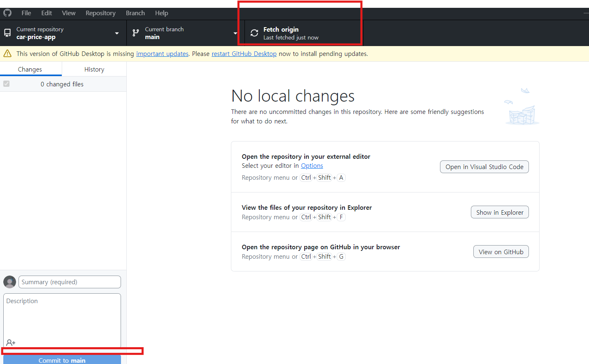Click 'Open the repository page on GitHub' text
The image size is (589, 364).
pos(321,247)
